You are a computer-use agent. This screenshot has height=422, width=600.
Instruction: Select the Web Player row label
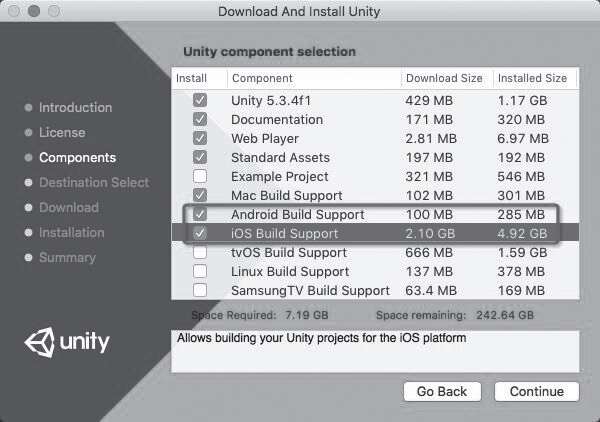[265, 138]
